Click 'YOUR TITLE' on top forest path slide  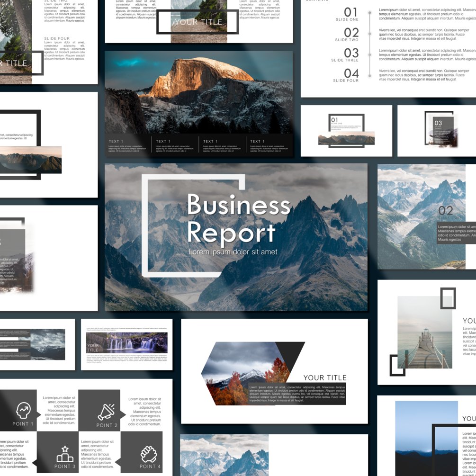198,22
